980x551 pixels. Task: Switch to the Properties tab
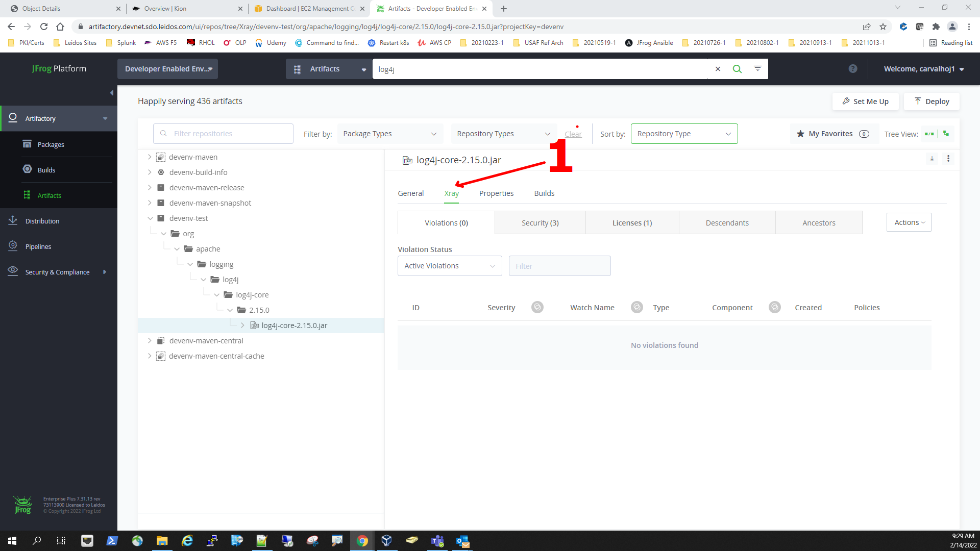coord(496,193)
